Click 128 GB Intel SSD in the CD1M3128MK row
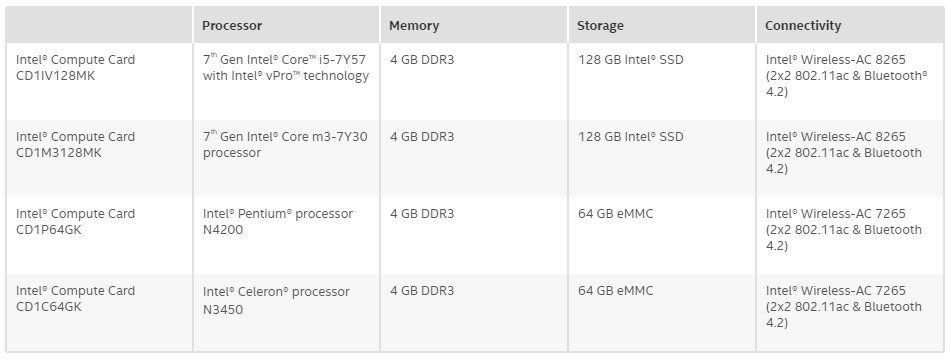The height and width of the screenshot is (363, 950). (x=631, y=136)
